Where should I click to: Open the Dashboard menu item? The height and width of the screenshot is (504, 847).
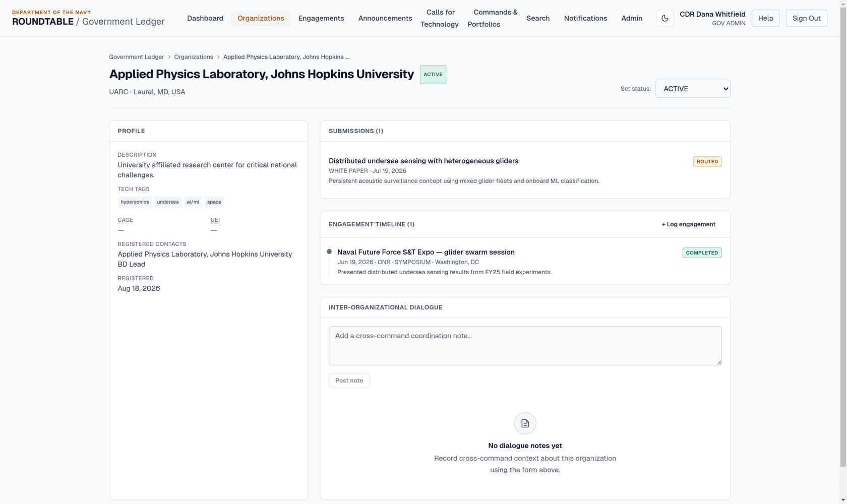[205, 18]
